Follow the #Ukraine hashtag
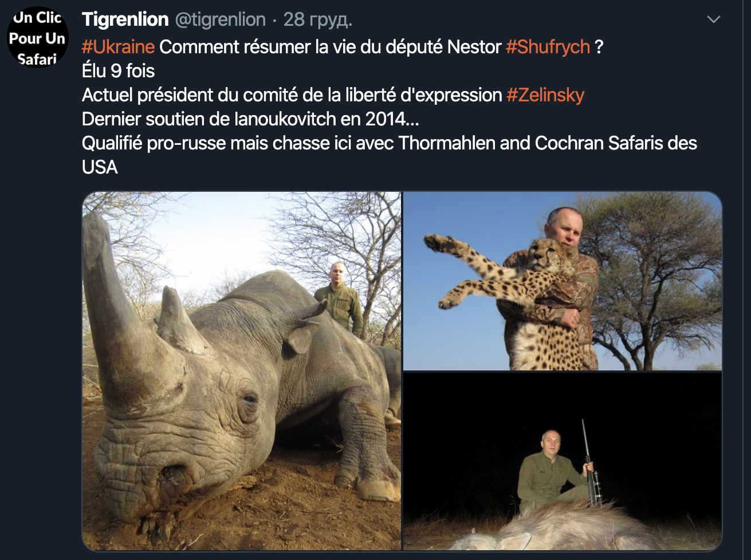The image size is (751, 560). click(118, 47)
